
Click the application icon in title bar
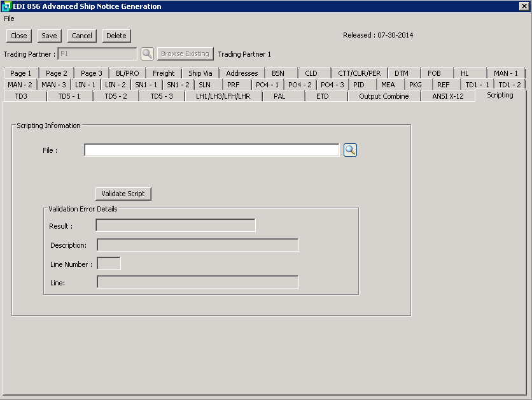point(6,6)
